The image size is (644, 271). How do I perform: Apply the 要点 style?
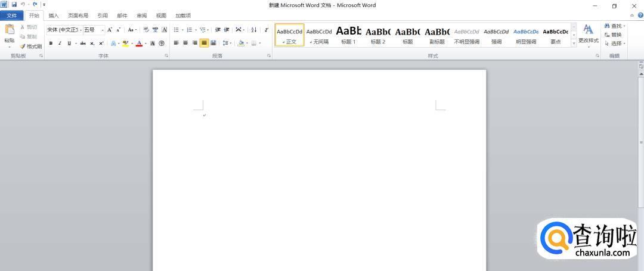555,35
